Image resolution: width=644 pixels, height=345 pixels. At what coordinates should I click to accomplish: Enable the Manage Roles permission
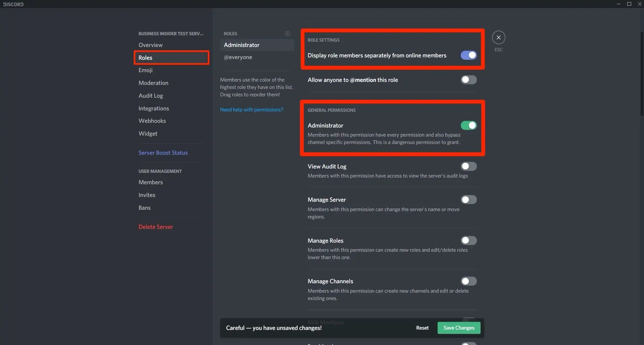[x=469, y=240]
